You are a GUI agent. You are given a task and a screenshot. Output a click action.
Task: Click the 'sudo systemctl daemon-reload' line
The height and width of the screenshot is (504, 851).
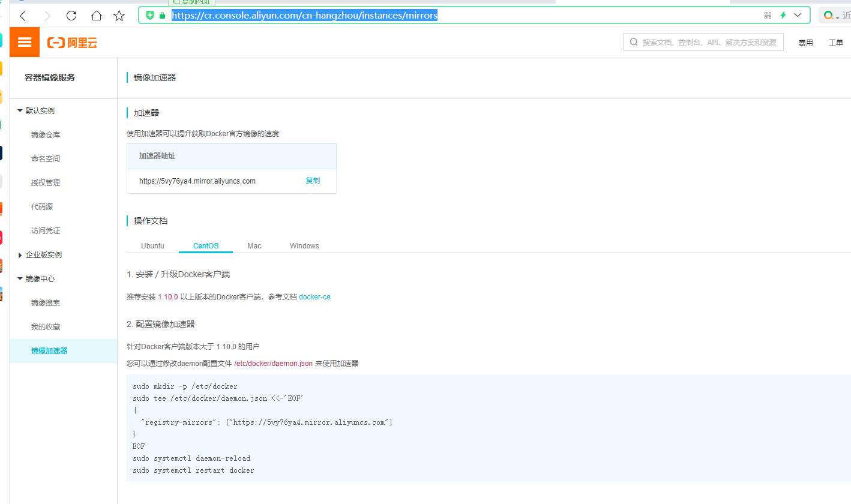coord(191,458)
